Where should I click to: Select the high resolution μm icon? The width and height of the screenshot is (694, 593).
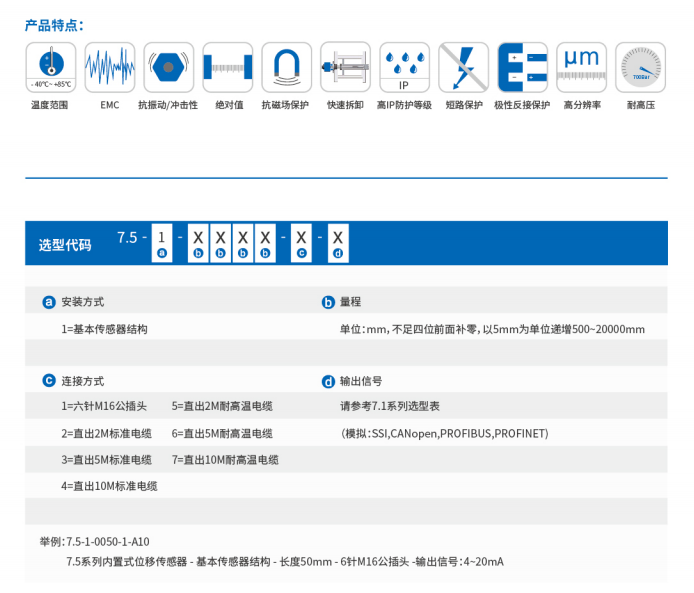pyautogui.click(x=581, y=68)
